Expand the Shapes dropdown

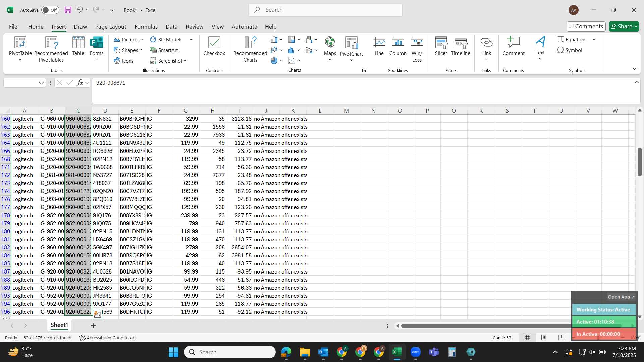pyautogui.click(x=141, y=50)
